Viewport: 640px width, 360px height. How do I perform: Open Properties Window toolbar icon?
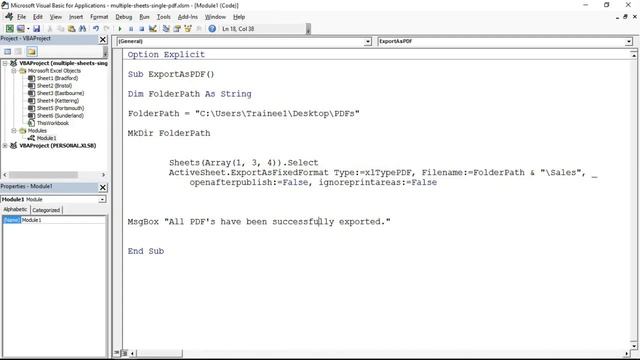(x=177, y=29)
